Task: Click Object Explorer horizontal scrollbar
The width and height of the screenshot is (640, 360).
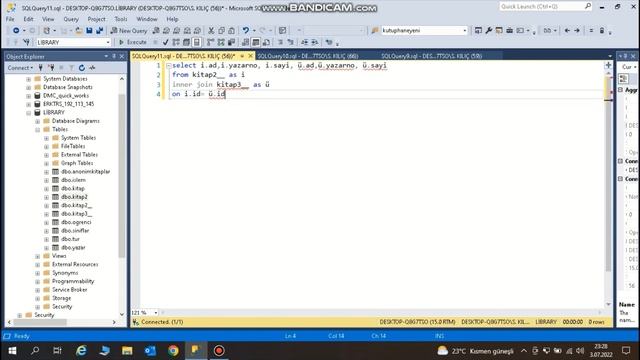Action: [40, 322]
